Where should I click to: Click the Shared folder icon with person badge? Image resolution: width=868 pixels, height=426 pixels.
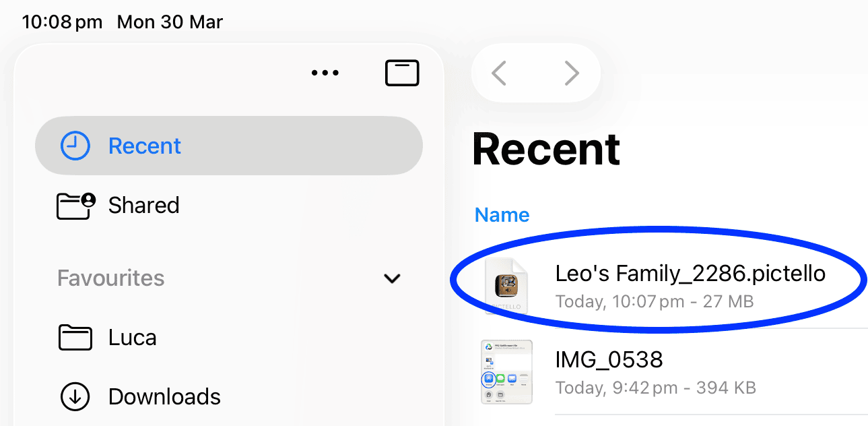(x=75, y=206)
